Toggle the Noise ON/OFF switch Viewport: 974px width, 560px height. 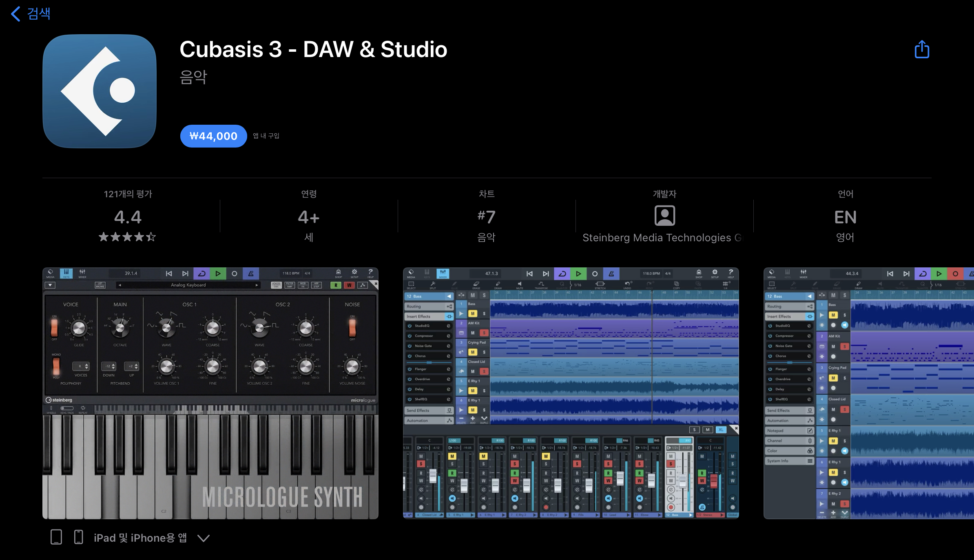coord(352,327)
